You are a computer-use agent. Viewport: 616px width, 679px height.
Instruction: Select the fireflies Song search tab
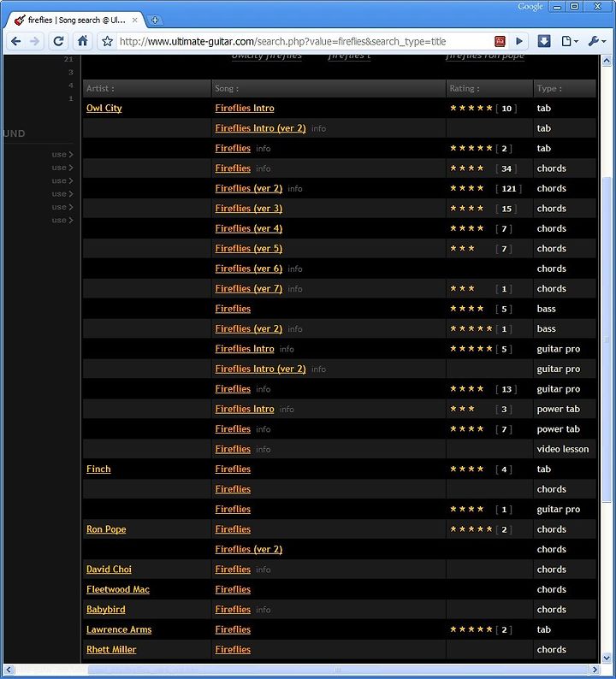76,20
